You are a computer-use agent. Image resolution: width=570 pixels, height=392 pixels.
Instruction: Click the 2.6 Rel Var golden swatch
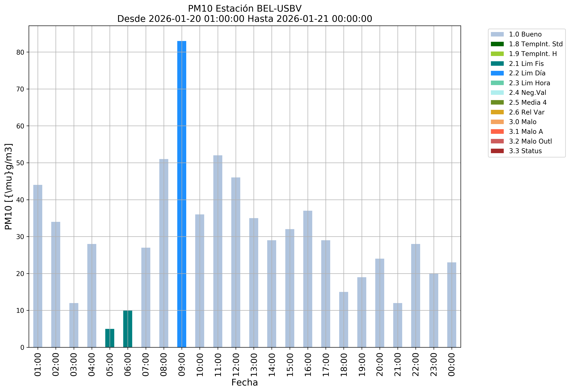tap(497, 112)
